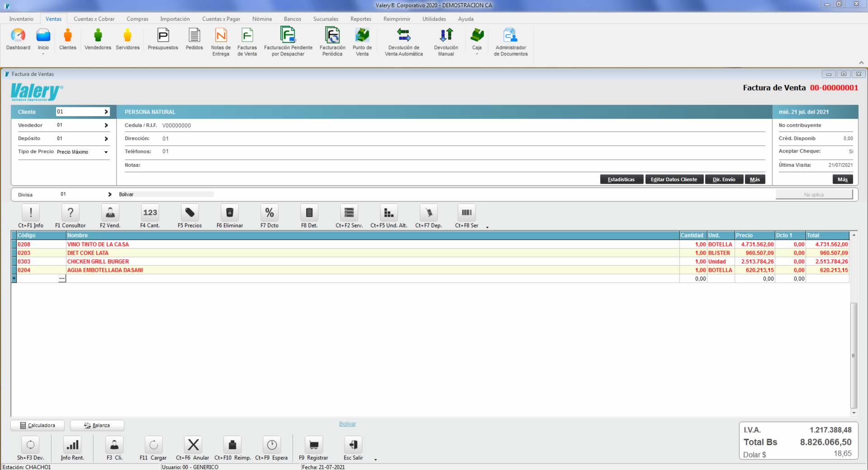The image size is (868, 470).
Task: Click the F6 Eliminar trash icon
Action: [x=230, y=213]
